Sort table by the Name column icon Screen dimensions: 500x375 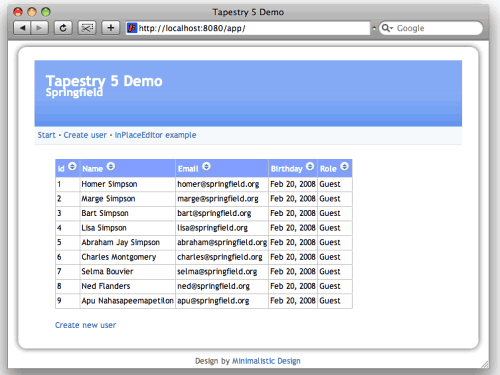click(111, 166)
